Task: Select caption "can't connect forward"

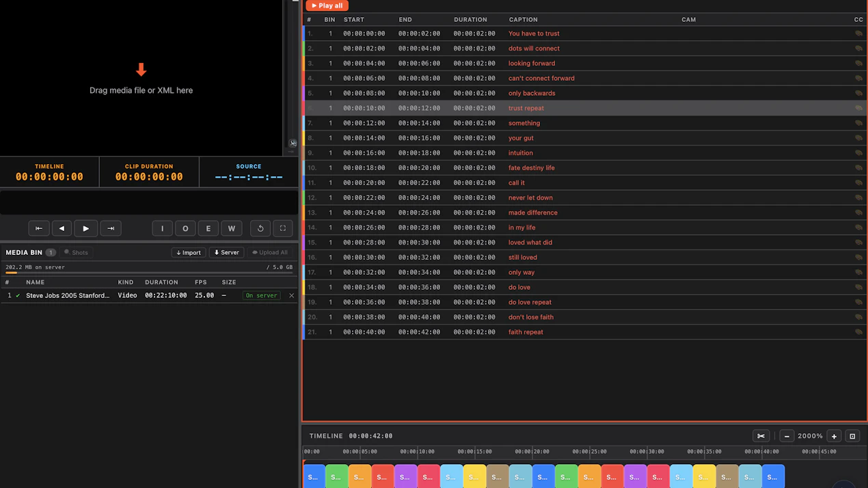Action: click(541, 79)
